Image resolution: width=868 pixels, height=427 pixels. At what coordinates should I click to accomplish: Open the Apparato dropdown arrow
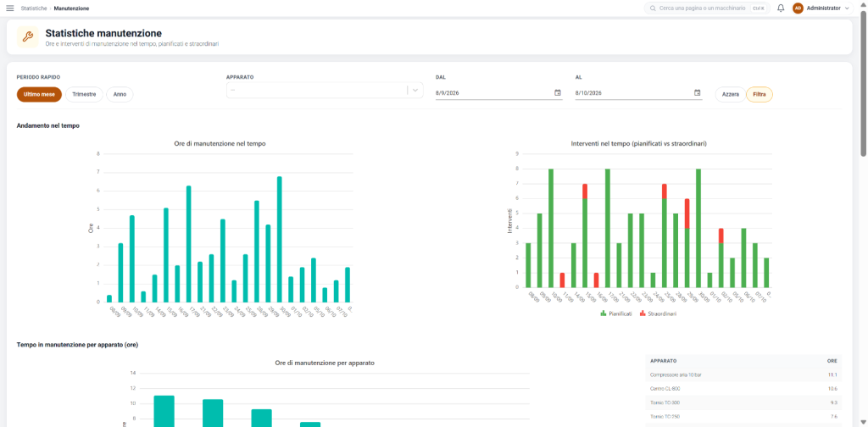point(415,90)
